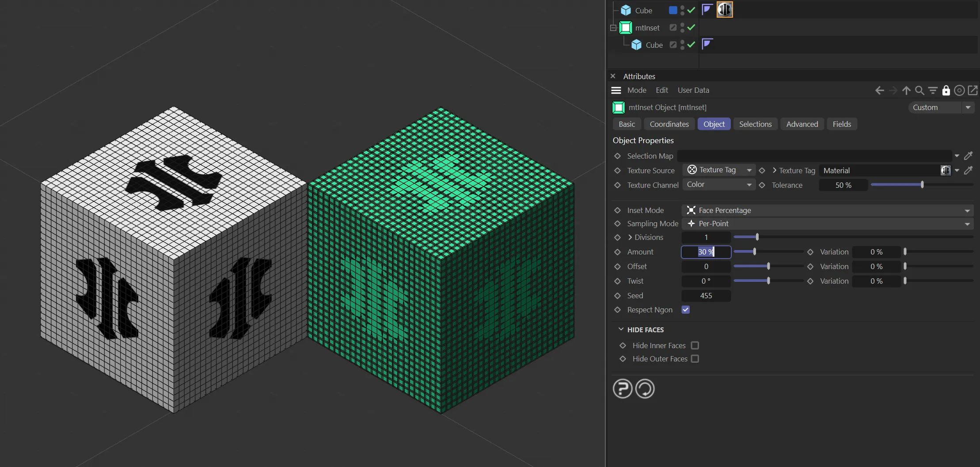This screenshot has height=467, width=980.
Task: Open the Inset Mode dropdown
Action: tap(827, 210)
